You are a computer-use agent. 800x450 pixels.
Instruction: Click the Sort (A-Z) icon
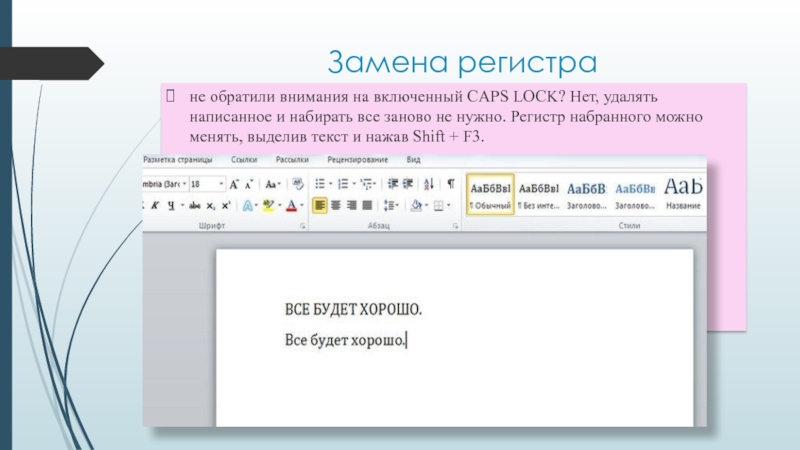click(x=429, y=184)
